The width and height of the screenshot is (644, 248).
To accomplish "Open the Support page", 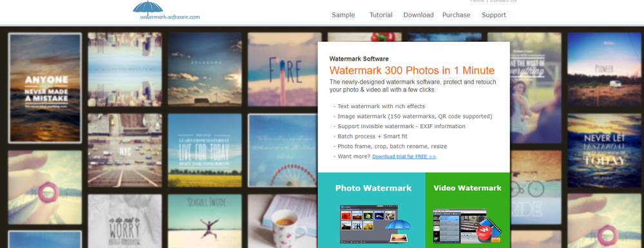I will click(494, 15).
